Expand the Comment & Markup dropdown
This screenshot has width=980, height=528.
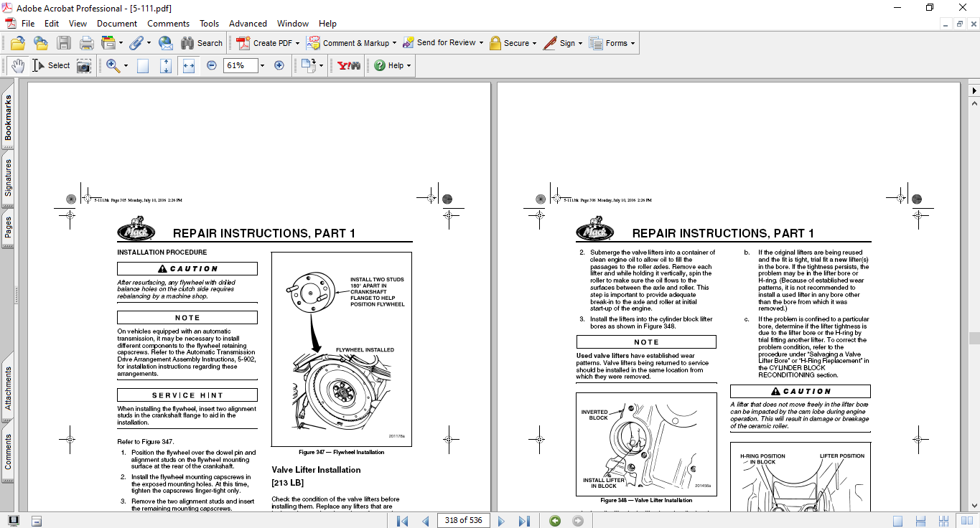(396, 43)
